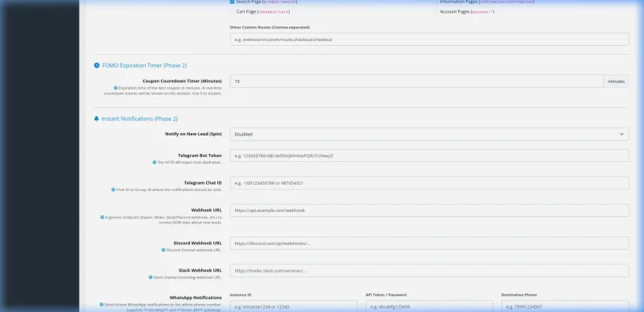Click the 'Other Custom Routes (Comma-separated)' label
Viewport: 644px width, 312px height.
click(270, 27)
